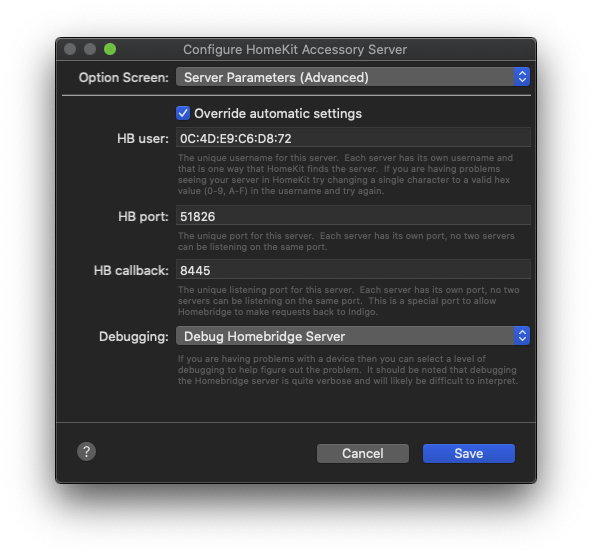Click into the HB callback field
Screen dimensions: 592x557
(353, 270)
